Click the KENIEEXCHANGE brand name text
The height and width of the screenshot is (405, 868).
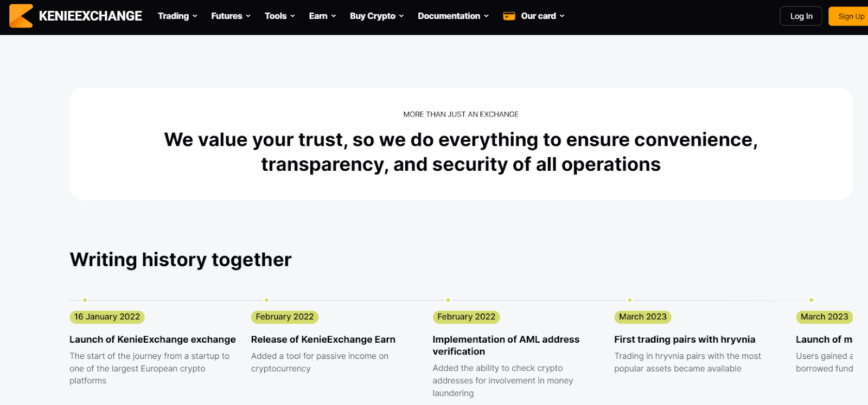(91, 16)
